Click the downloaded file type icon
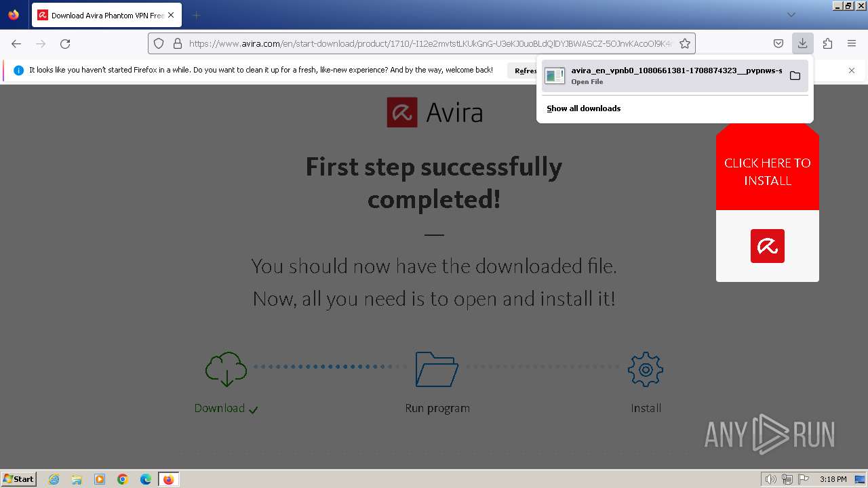Image resolution: width=868 pixels, height=488 pixels. point(555,76)
